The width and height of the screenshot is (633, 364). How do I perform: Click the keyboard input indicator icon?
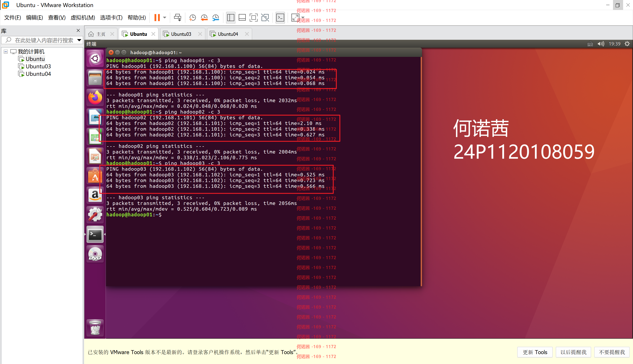pos(590,44)
